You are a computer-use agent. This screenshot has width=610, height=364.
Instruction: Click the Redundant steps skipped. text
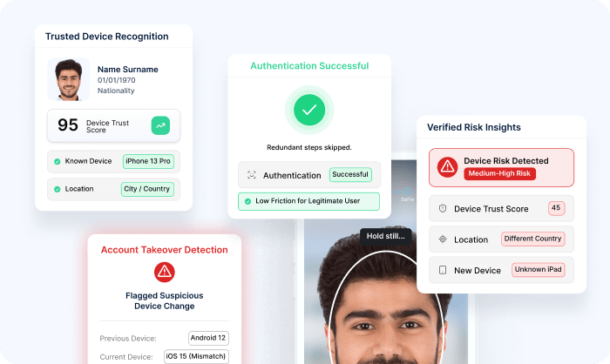[309, 147]
